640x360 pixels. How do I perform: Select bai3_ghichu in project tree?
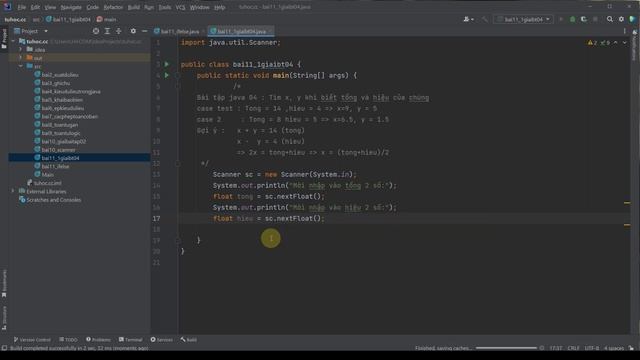(56, 83)
